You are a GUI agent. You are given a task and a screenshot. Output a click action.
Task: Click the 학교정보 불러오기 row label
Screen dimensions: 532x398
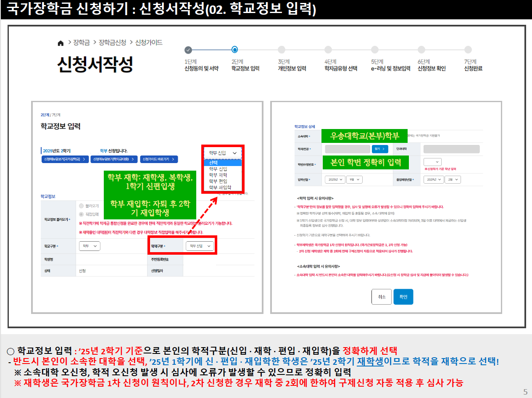coord(57,219)
